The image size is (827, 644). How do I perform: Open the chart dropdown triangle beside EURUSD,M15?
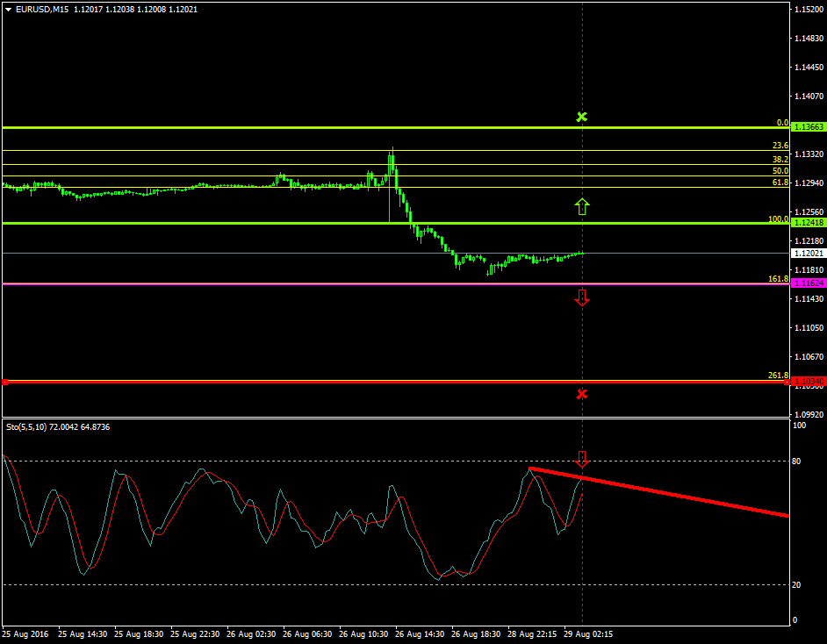tap(8, 10)
